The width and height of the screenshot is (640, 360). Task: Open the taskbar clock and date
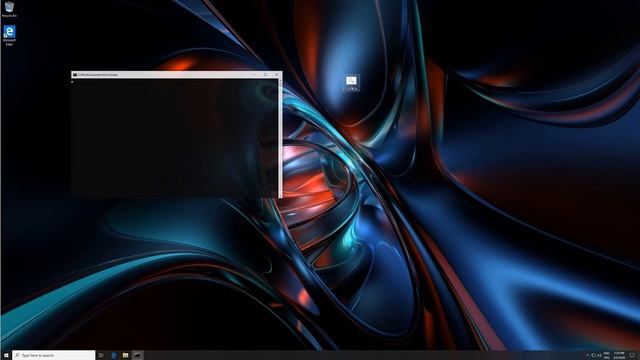(619, 356)
